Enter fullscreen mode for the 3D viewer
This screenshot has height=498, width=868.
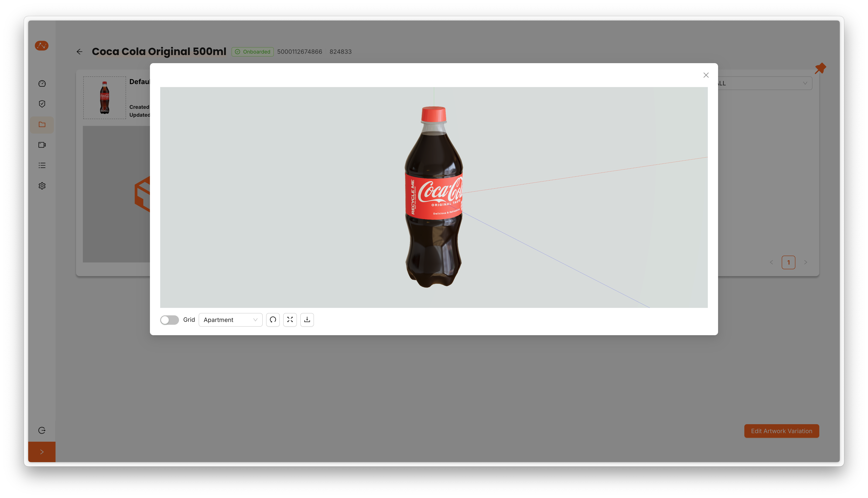[x=290, y=319]
